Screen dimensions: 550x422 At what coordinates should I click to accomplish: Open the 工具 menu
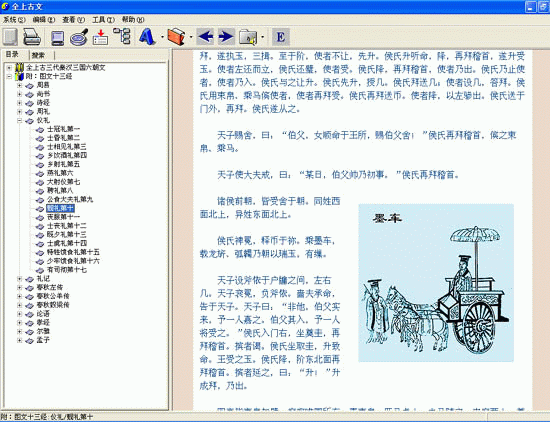(103, 20)
